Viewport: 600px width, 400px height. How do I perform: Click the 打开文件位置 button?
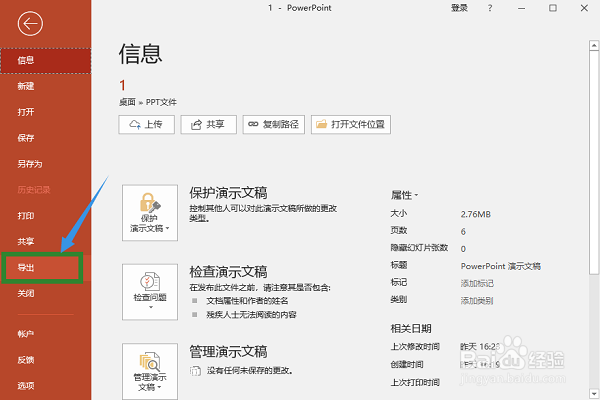click(x=351, y=124)
